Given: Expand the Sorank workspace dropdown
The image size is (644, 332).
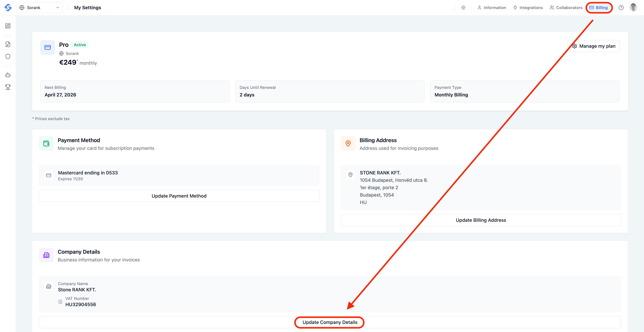Looking at the screenshot, I should pos(40,8).
